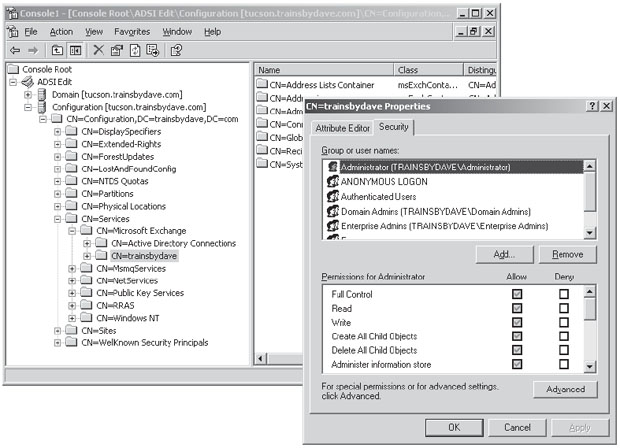Click the ANONYMOUS LOGON group icon
This screenshot has width=620, height=448.
click(x=333, y=181)
